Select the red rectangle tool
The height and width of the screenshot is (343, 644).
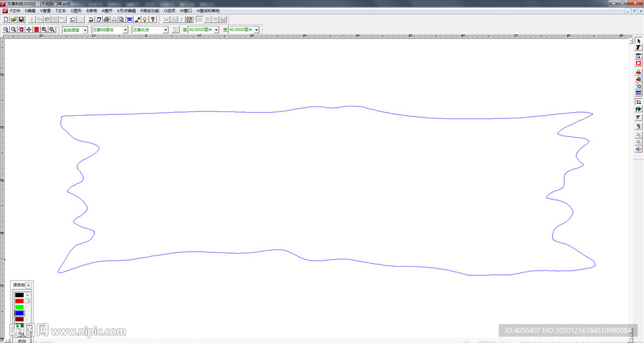pos(638,63)
